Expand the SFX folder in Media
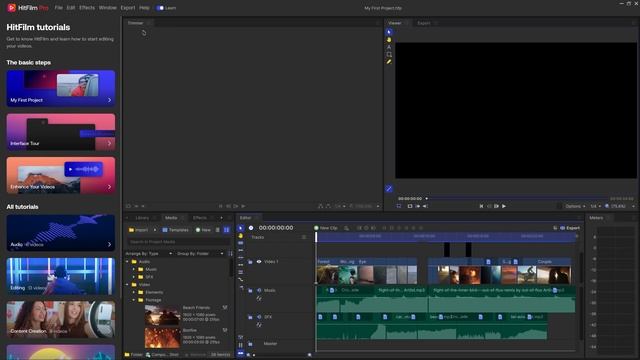This screenshot has width=640, height=360. 134,277
